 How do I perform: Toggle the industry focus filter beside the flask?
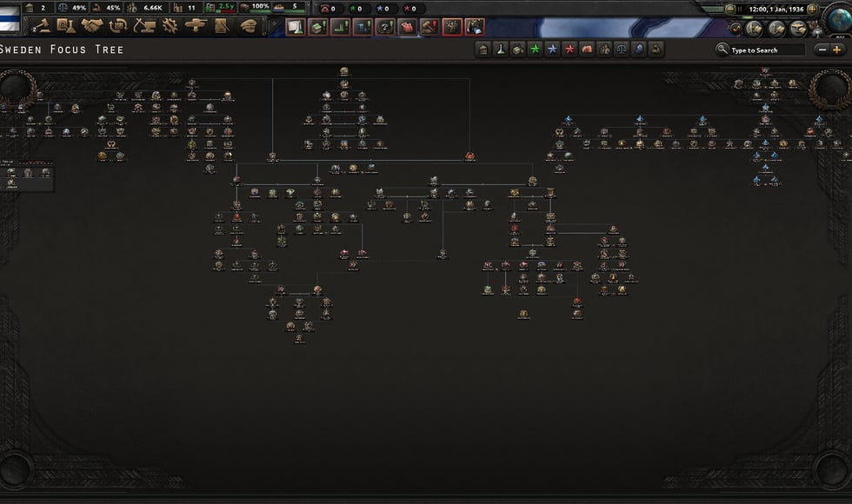click(x=518, y=50)
